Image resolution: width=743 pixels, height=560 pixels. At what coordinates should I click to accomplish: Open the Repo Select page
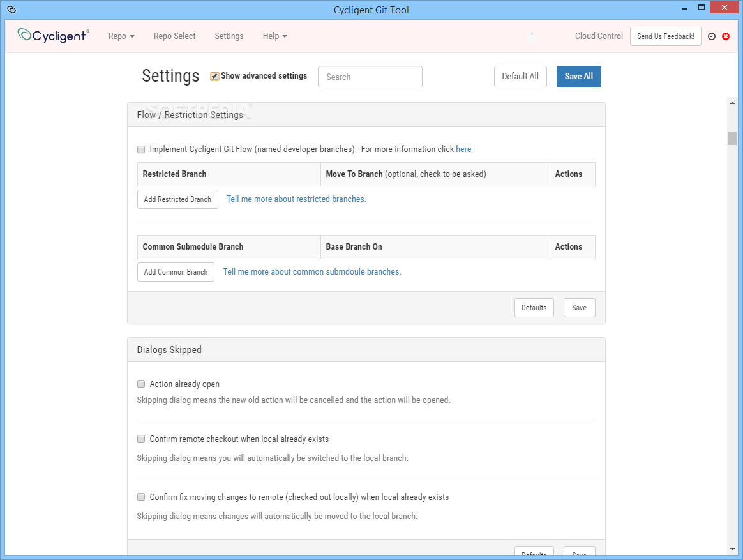tap(174, 36)
